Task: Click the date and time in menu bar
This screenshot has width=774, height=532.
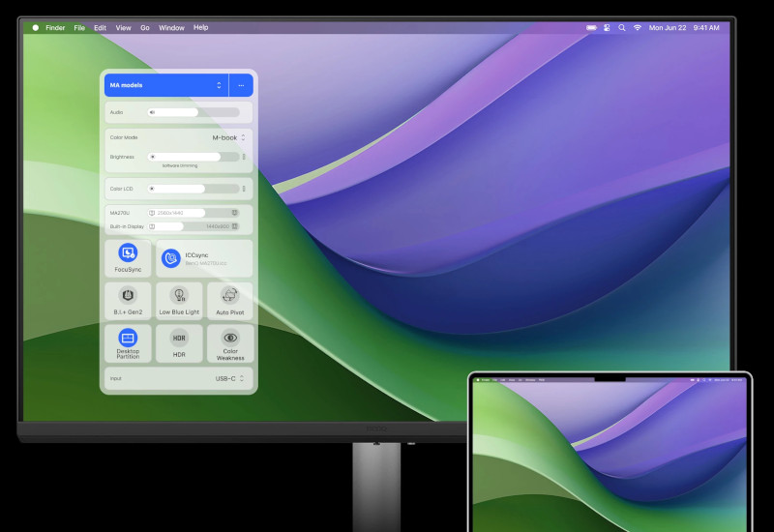Action: tap(684, 28)
